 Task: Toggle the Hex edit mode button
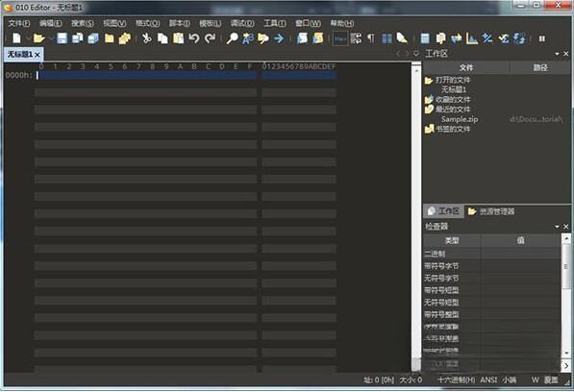[x=340, y=38]
